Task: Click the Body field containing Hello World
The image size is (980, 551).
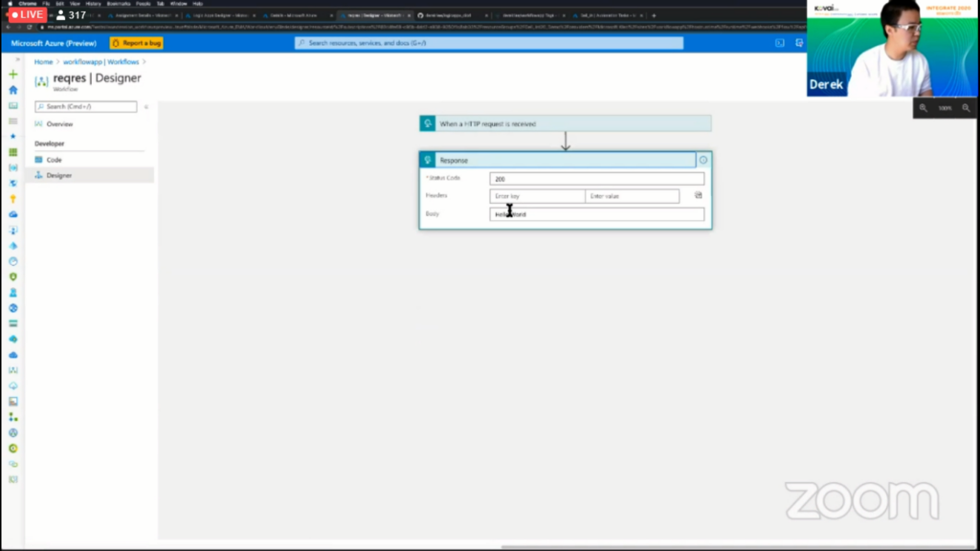Action: (x=596, y=213)
